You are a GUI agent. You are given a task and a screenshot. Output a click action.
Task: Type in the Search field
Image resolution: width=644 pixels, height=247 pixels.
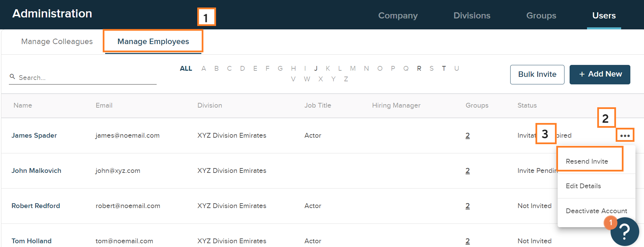click(x=85, y=78)
